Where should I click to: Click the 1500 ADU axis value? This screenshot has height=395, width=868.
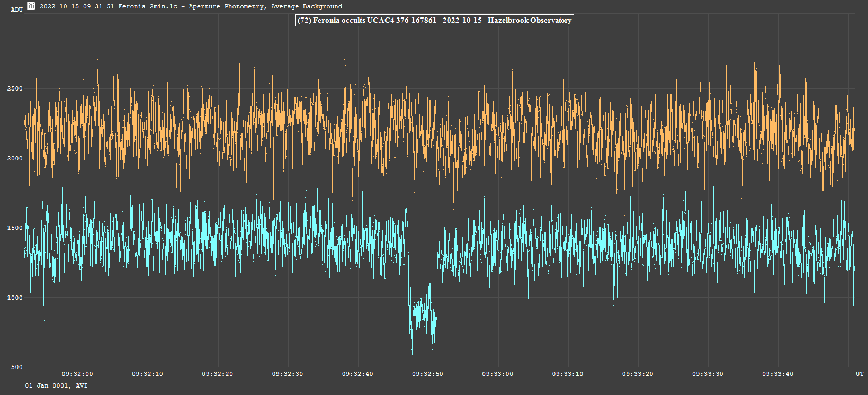[x=15, y=228]
